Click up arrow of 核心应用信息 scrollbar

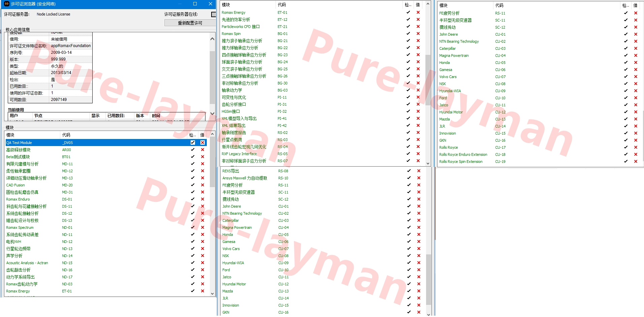[x=212, y=39]
